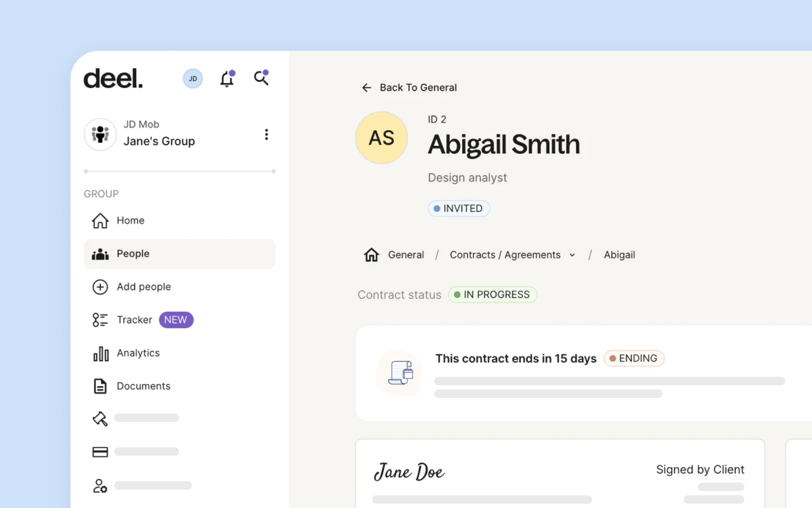Screen dimensions: 812x508
Task: Open Analytics in the sidebar
Action: point(138,353)
